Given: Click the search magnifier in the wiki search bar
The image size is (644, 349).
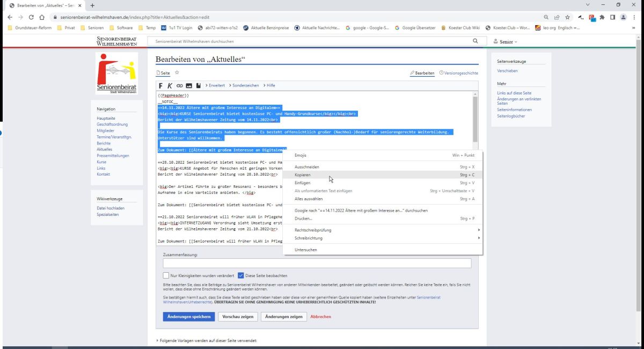Looking at the screenshot, I should (x=475, y=41).
